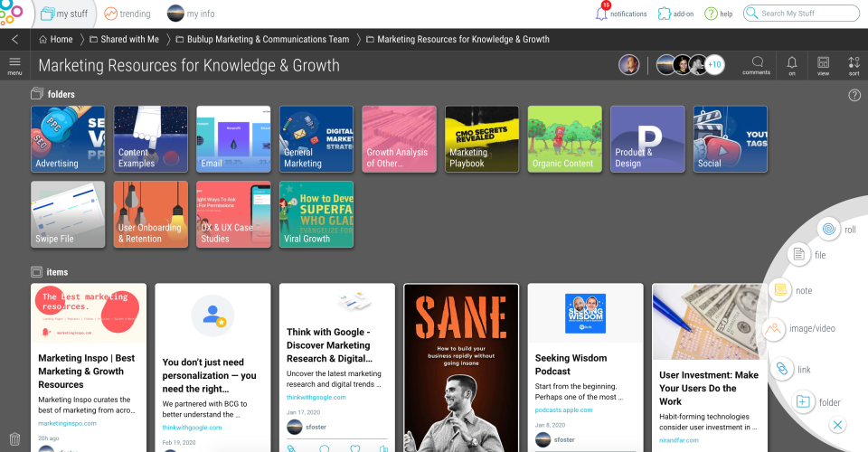Switch to the trending tab

127,14
